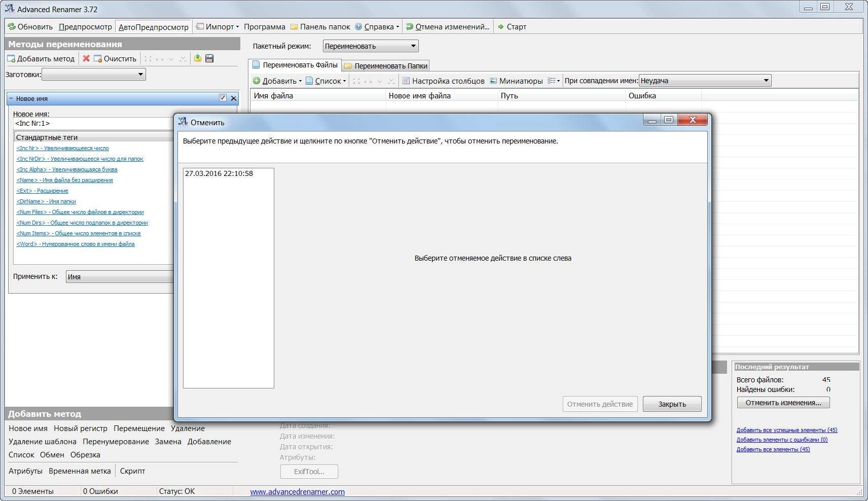Open www.advancedrenamer.com link
This screenshot has height=501, width=868.
tap(297, 492)
